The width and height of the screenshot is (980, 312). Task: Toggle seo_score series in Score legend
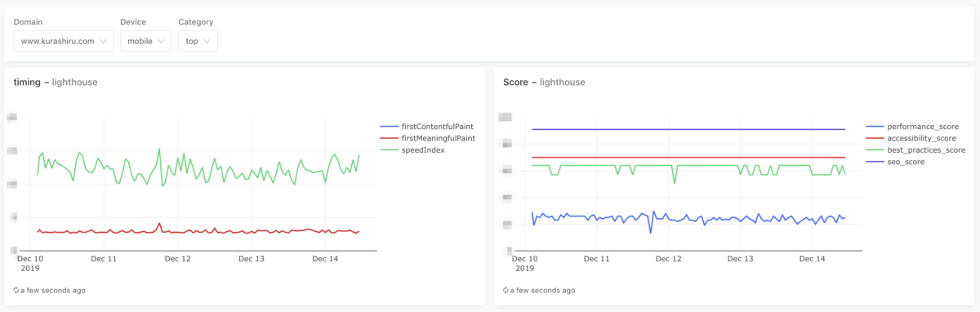click(x=895, y=162)
